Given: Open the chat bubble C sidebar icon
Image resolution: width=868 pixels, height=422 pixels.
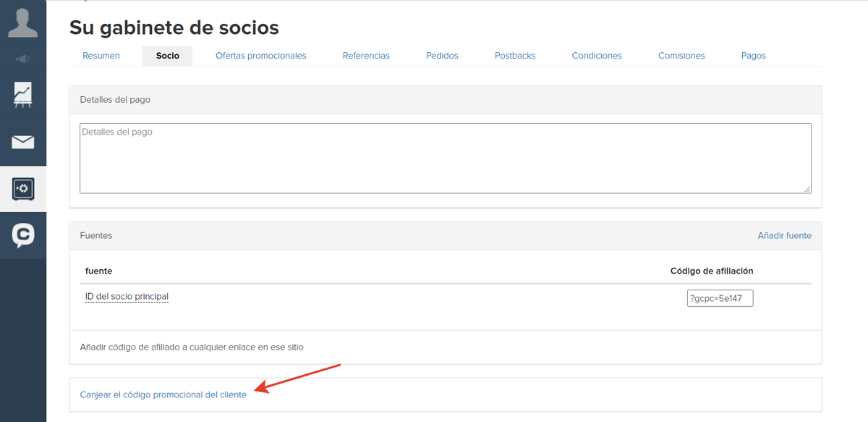Looking at the screenshot, I should pyautogui.click(x=23, y=236).
